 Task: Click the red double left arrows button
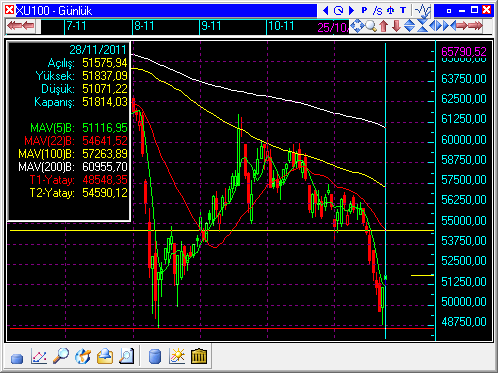[21, 26]
